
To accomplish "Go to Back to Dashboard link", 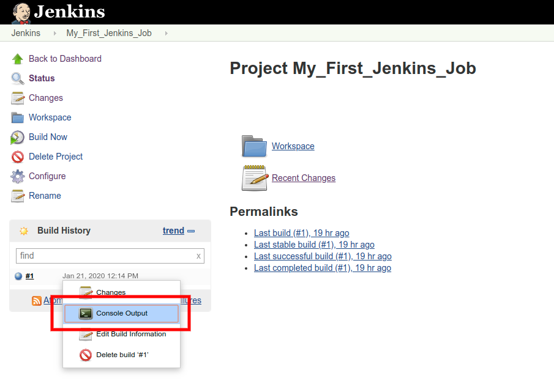I will coord(65,59).
